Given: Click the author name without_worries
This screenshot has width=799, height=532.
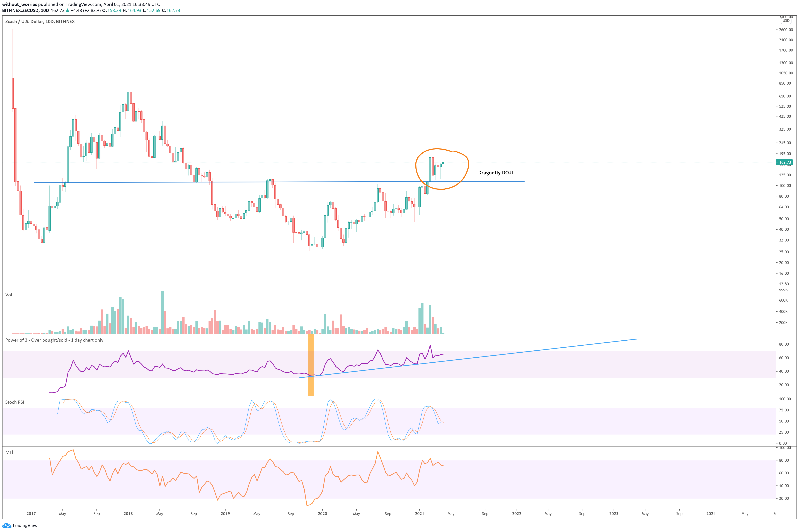Looking at the screenshot, I should click(x=19, y=4).
